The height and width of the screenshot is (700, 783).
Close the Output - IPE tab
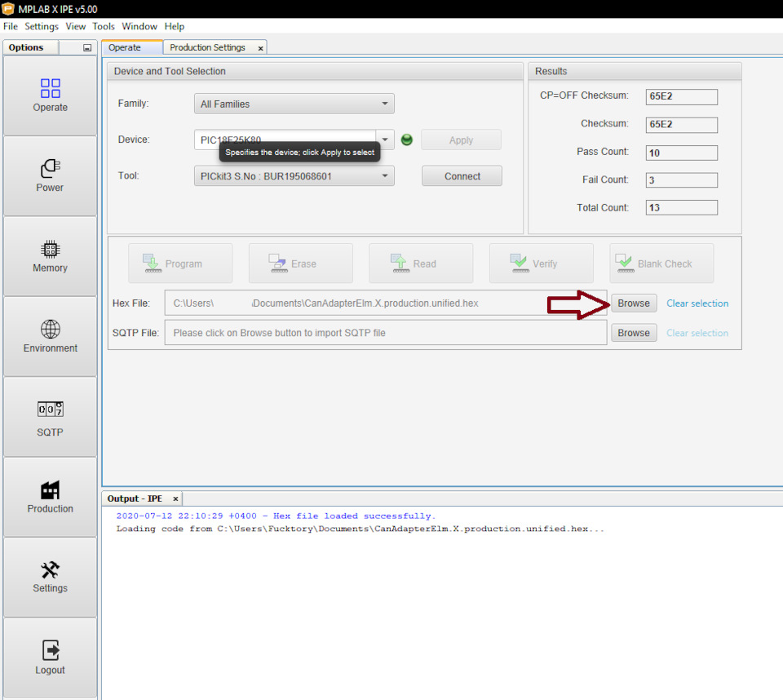(175, 498)
